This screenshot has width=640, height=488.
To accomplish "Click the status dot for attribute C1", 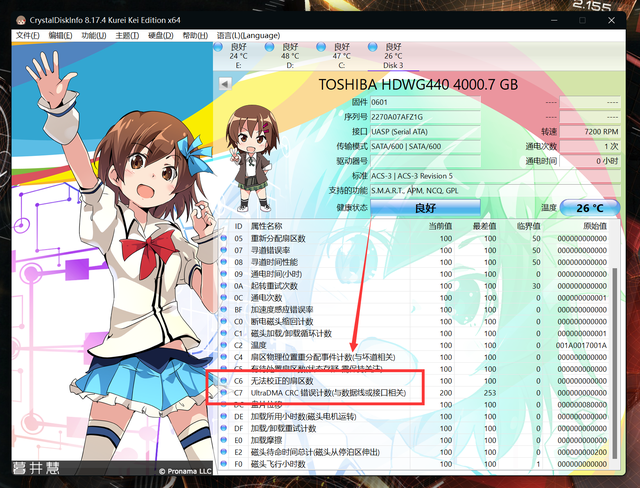I will click(224, 333).
